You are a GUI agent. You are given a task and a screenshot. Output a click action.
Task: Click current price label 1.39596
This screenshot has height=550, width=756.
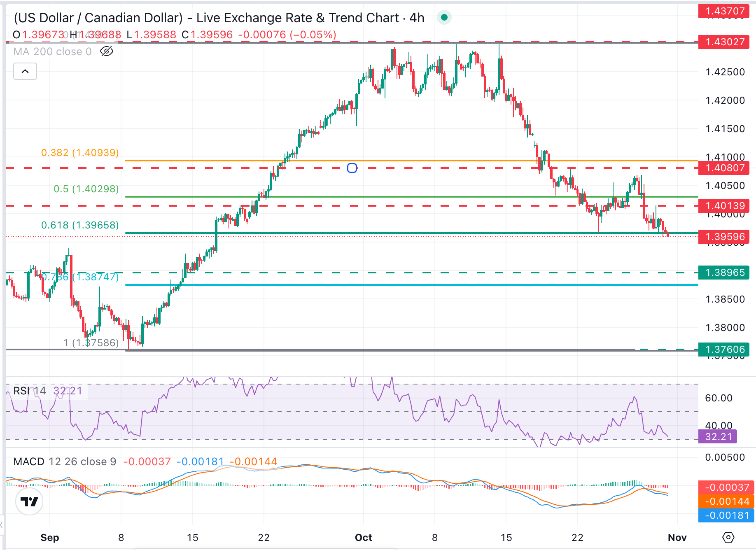coord(724,237)
